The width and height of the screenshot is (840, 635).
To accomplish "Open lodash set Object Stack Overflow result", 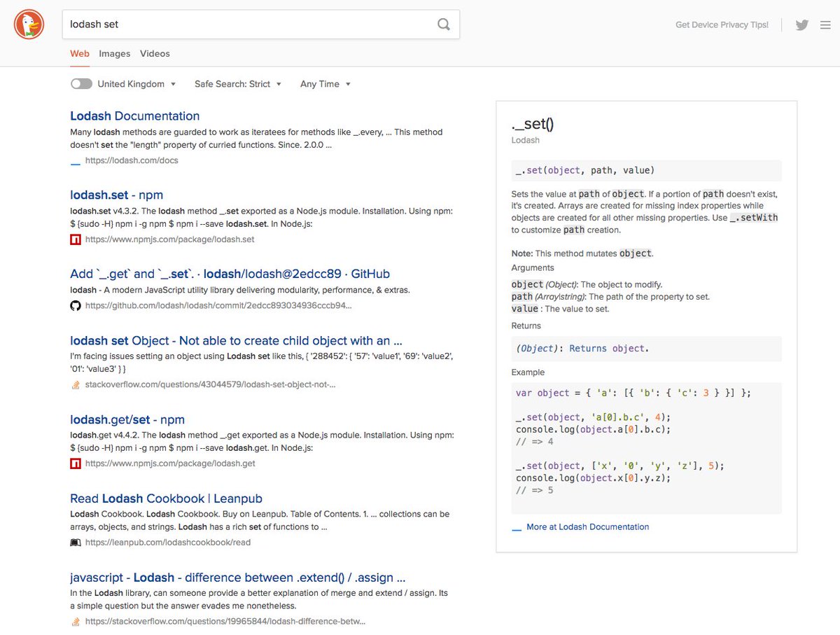I will click(x=237, y=341).
